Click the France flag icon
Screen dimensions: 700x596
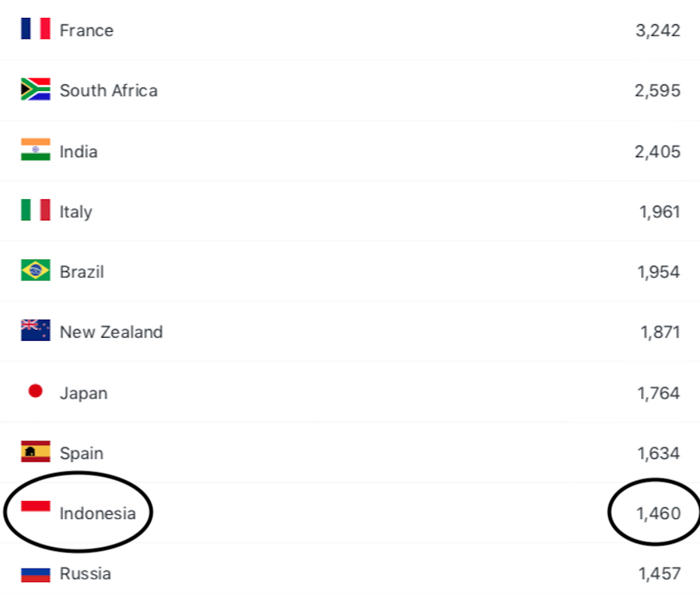[x=35, y=30]
